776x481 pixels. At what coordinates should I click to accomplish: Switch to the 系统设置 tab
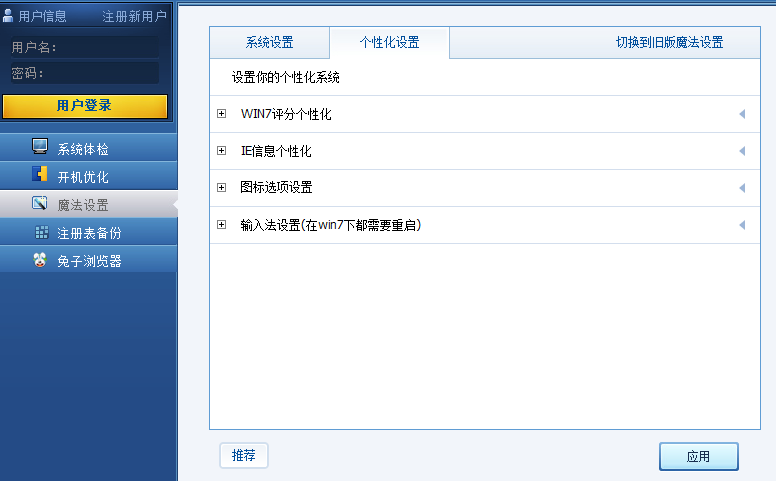pyautogui.click(x=269, y=42)
